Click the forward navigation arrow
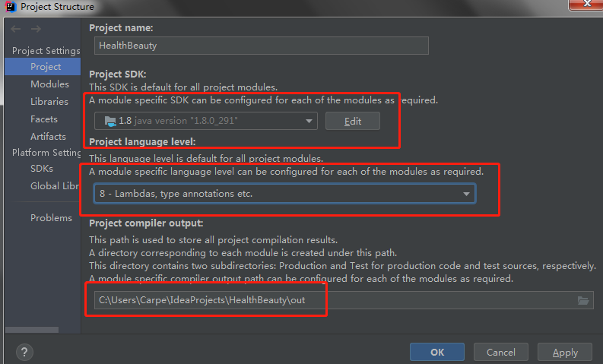The height and width of the screenshot is (364, 603). 36,29
